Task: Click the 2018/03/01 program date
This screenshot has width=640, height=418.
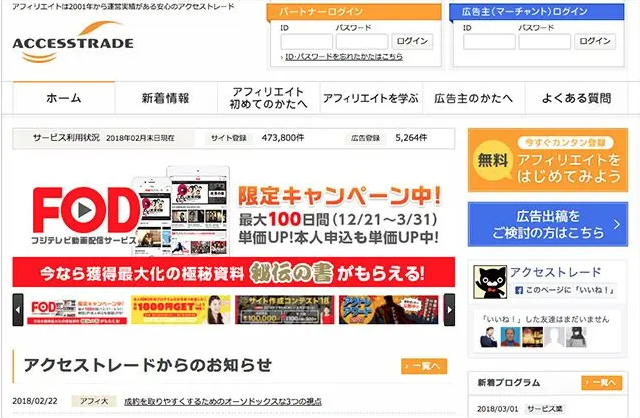Action: [x=498, y=409]
